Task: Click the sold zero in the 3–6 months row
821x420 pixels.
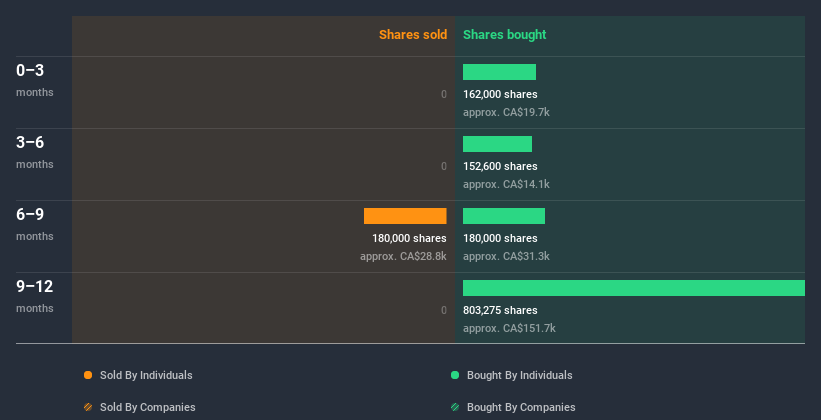Action: point(444,166)
